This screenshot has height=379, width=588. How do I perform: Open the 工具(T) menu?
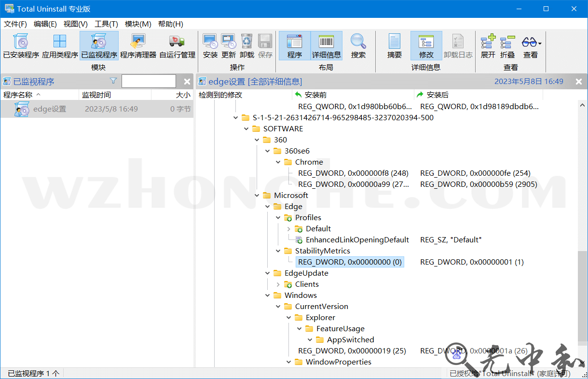[106, 24]
